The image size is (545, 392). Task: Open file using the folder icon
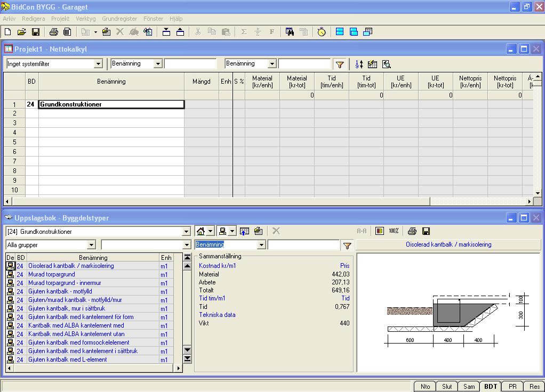21,32
